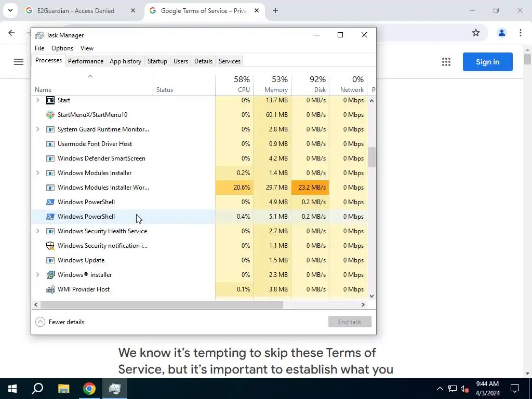The width and height of the screenshot is (532, 399).
Task: Click the scroll right arrow in Task Manager
Action: (x=363, y=304)
